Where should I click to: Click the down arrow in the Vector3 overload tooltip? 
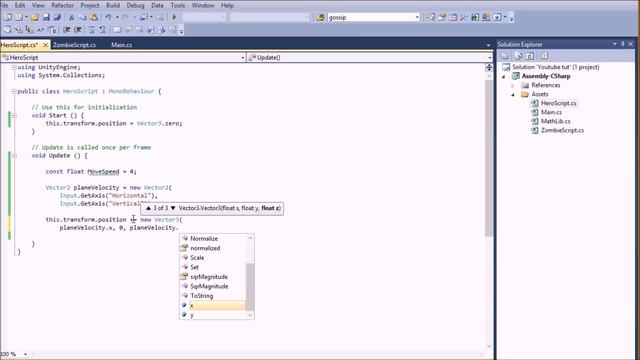coord(173,208)
